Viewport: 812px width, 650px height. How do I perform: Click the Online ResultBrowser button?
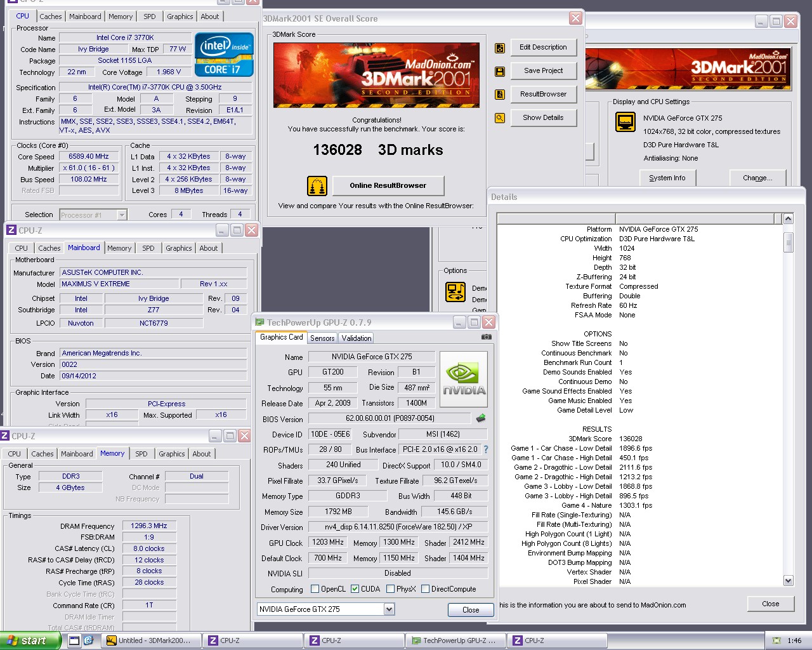pos(388,185)
